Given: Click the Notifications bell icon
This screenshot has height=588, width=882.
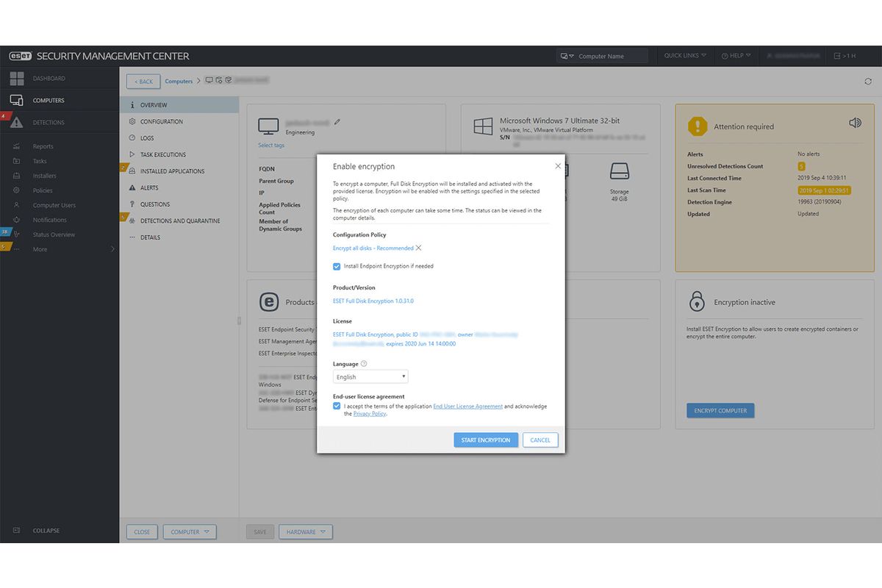Looking at the screenshot, I should click(x=16, y=220).
